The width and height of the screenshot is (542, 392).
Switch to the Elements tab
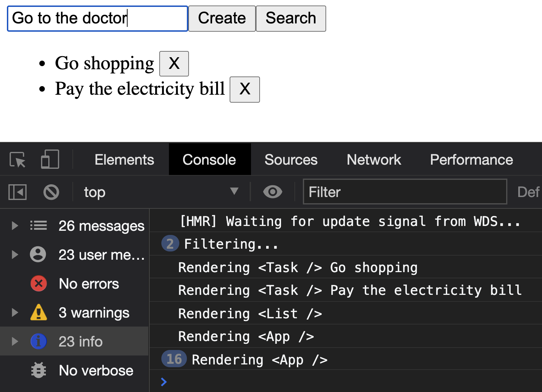click(x=124, y=159)
